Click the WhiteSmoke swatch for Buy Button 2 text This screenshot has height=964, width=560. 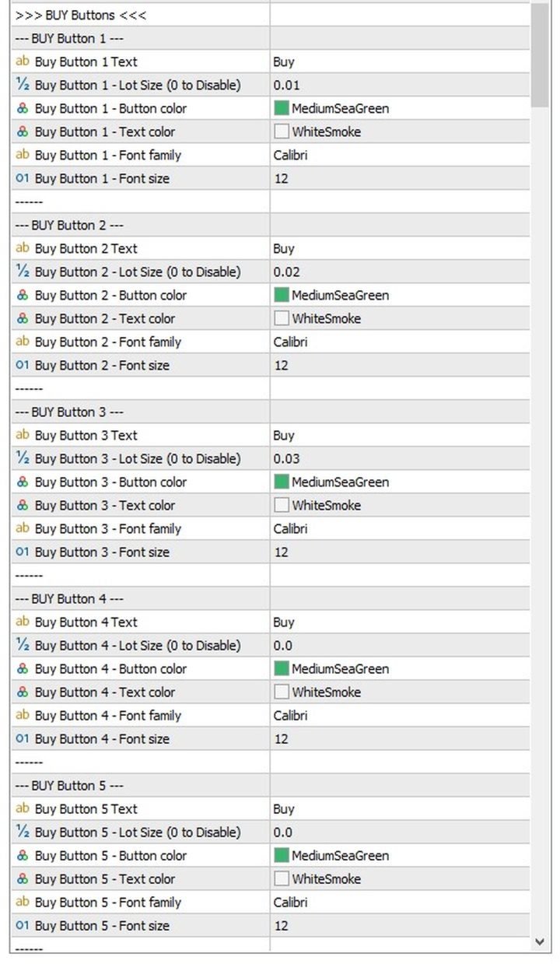pyautogui.click(x=281, y=318)
